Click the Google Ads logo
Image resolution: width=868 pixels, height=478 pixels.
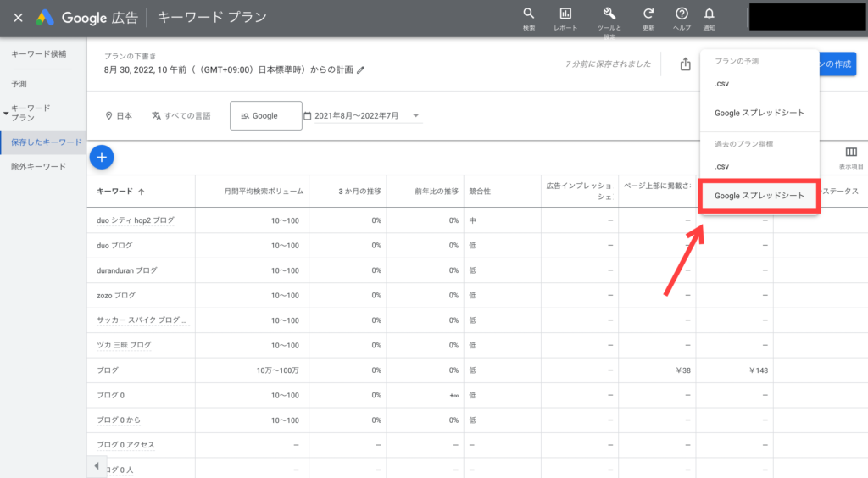pyautogui.click(x=45, y=18)
